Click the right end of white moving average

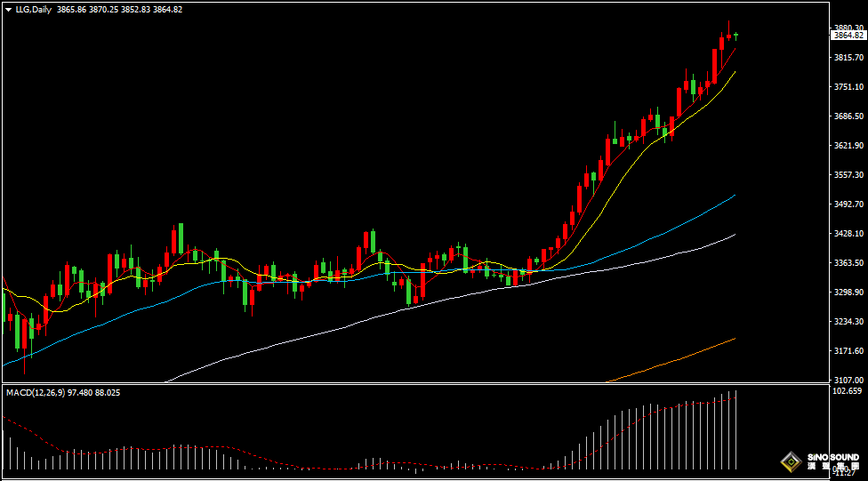(733, 236)
